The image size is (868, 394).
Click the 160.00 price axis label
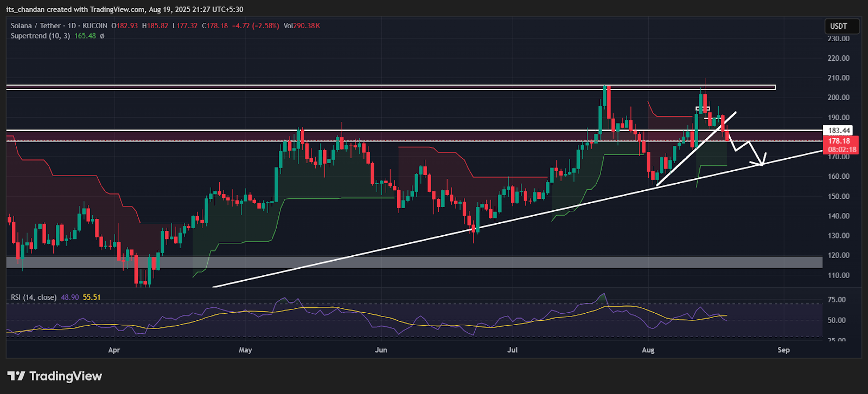[839, 176]
